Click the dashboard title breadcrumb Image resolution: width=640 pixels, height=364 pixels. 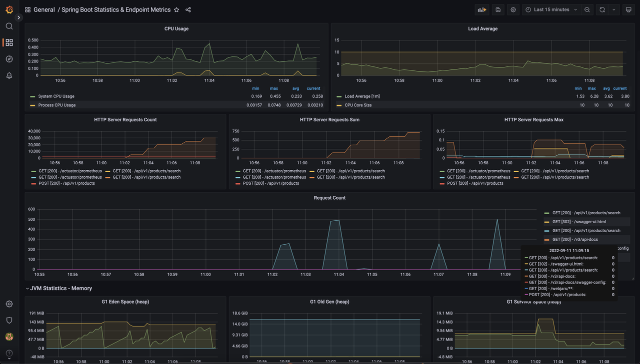click(x=115, y=9)
